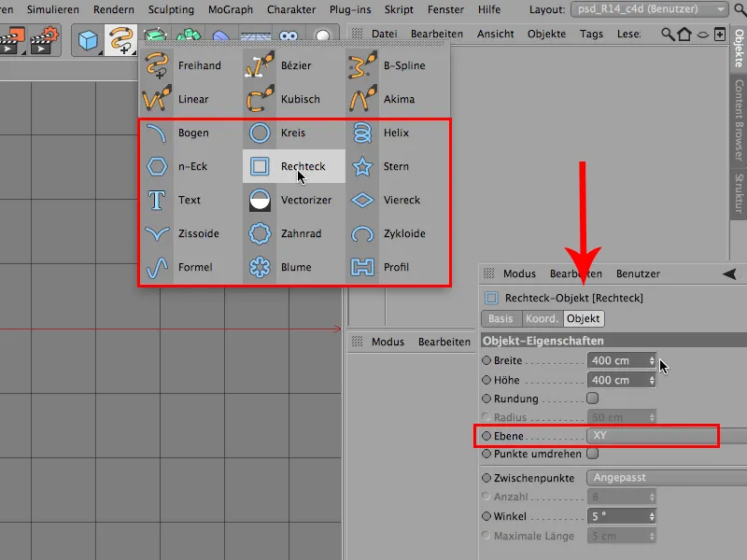
Task: Open Benutzer menu in Attribute Manager
Action: (x=638, y=273)
